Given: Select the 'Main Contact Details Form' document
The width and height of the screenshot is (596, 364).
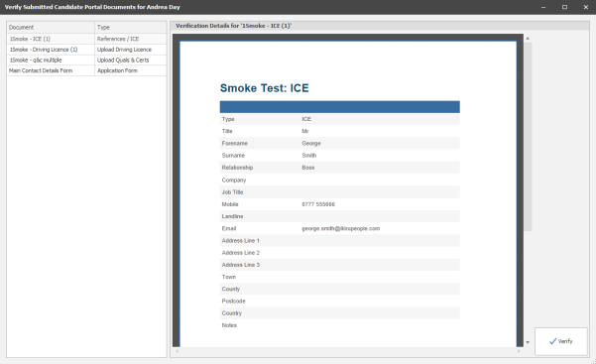Looking at the screenshot, I should click(51, 70).
